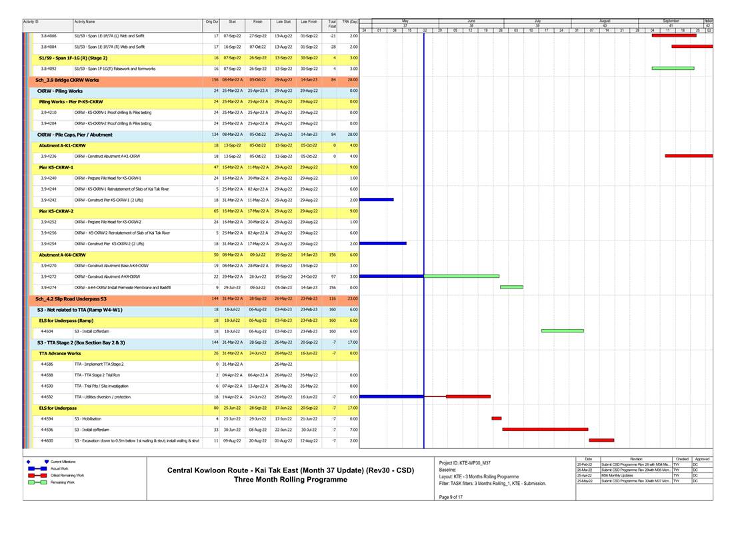756x533 pixels.
Task: Collapse the Sch_4.2 Slip Road Underpass S3 group
Action: point(71,298)
